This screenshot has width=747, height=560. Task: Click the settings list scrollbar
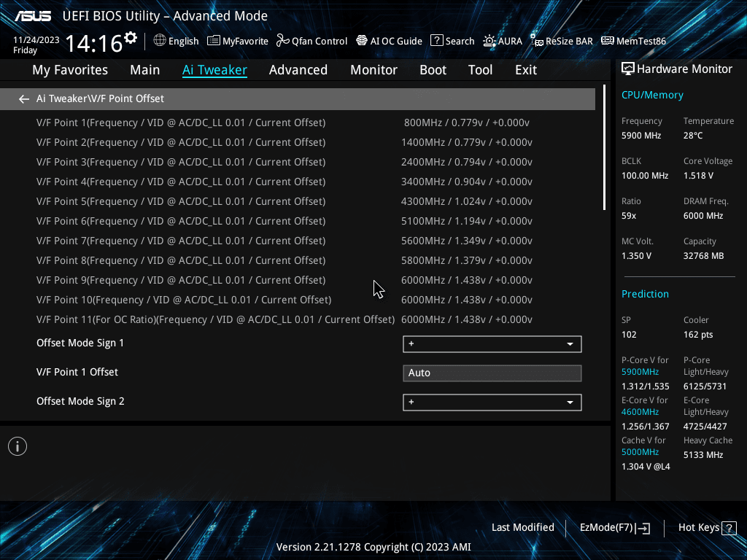(604, 147)
